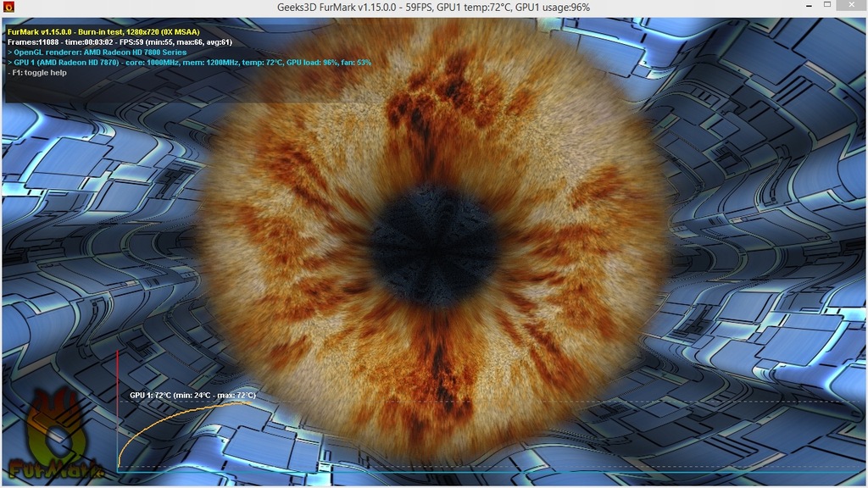This screenshot has height=488, width=868.
Task: Click the Geeks3D FurMark title bar text
Action: (x=433, y=7)
